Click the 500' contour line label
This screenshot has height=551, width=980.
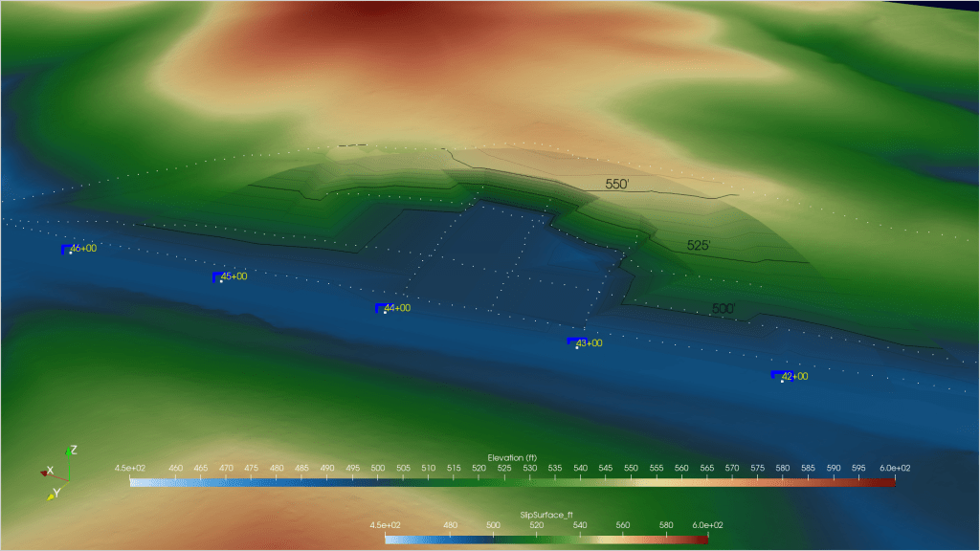click(723, 309)
